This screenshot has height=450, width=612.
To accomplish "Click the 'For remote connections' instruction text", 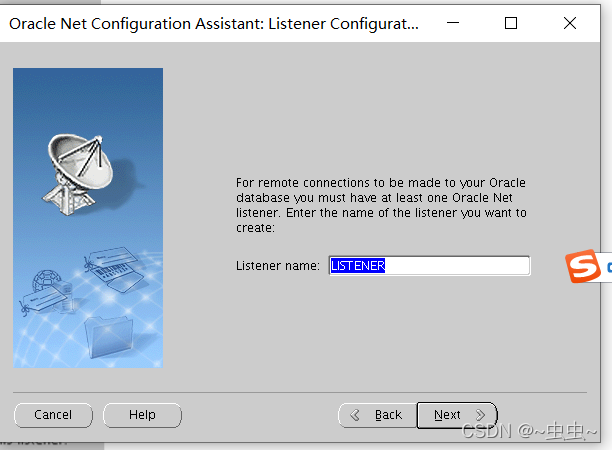I will 381,205.
